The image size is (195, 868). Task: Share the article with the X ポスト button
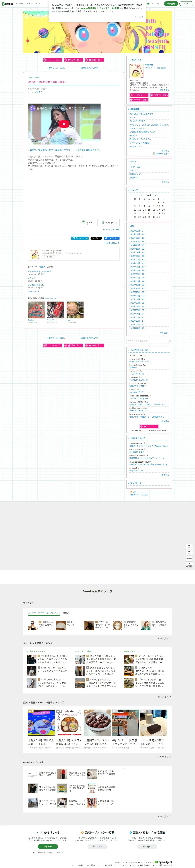click(96, 238)
